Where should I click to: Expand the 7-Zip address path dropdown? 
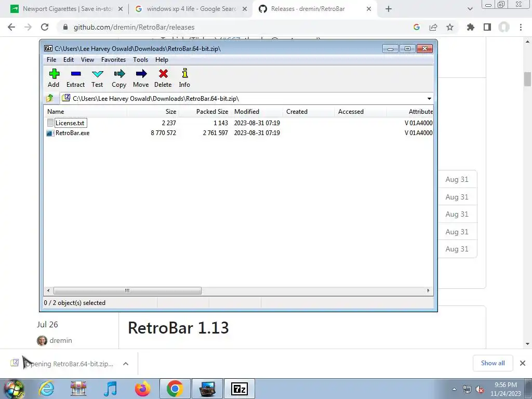pos(429,98)
